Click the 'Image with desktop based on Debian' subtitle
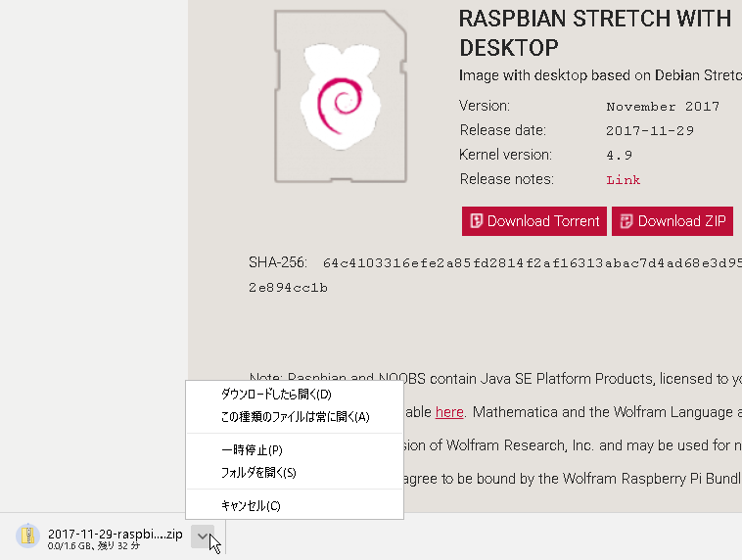This screenshot has width=742, height=560. 600,75
